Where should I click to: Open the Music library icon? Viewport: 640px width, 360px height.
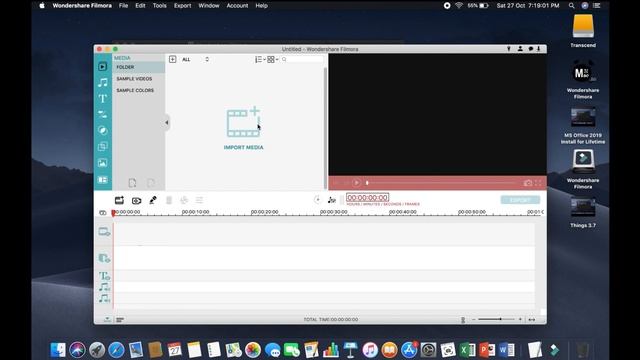coord(102,82)
